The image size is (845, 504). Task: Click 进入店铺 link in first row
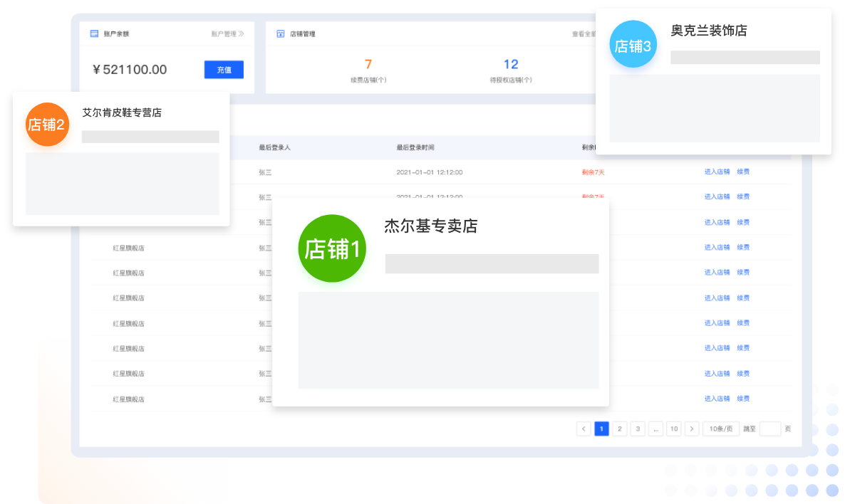(x=717, y=172)
